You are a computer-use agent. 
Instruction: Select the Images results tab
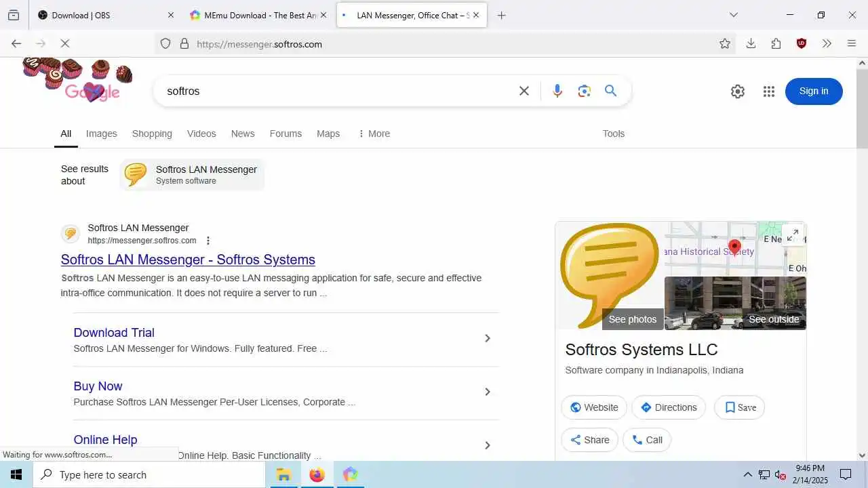(102, 134)
